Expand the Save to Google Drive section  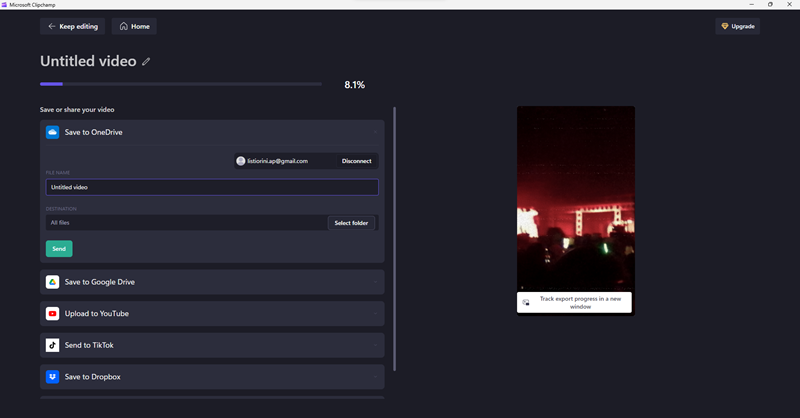point(212,282)
